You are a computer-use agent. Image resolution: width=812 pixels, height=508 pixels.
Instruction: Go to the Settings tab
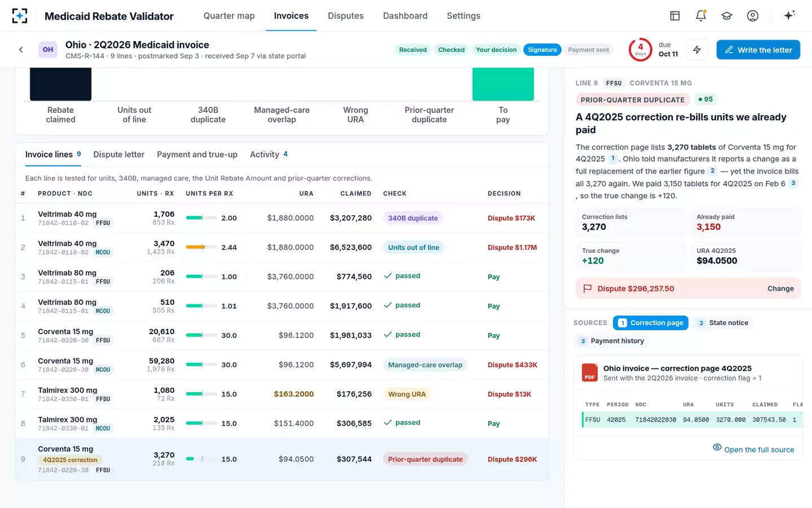tap(464, 16)
